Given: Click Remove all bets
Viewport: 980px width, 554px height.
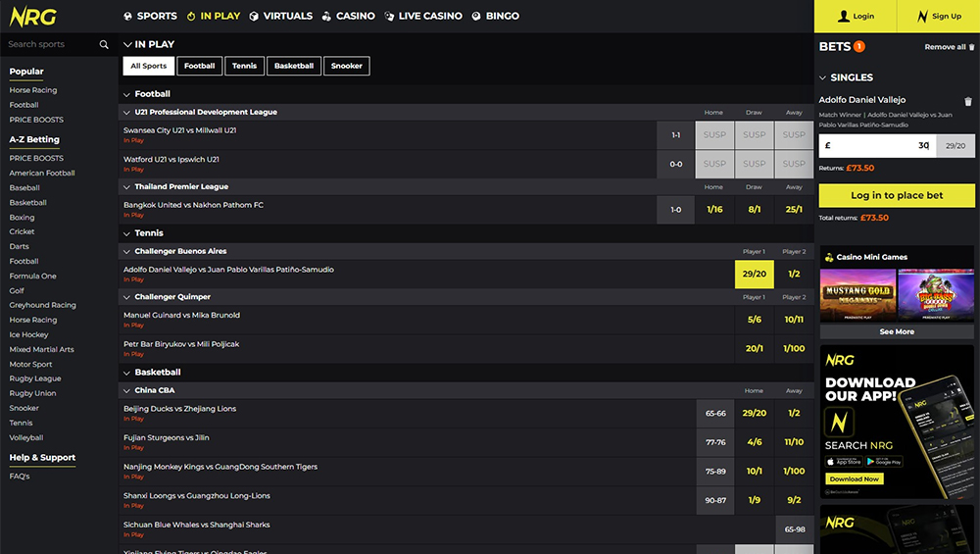Looking at the screenshot, I should click(x=950, y=47).
